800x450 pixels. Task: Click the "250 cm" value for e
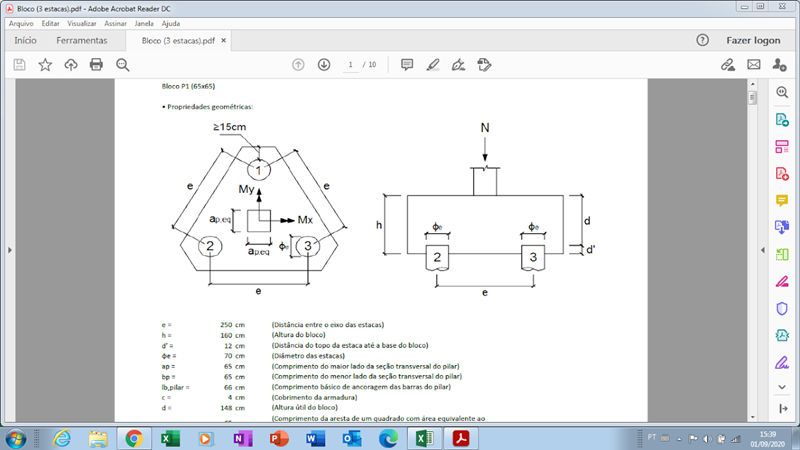(x=232, y=324)
